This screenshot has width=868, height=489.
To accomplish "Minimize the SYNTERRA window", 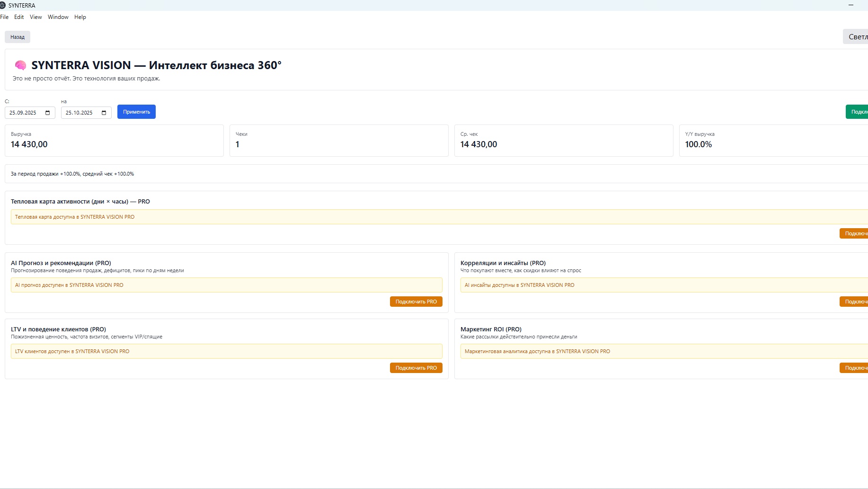I will pos(851,5).
